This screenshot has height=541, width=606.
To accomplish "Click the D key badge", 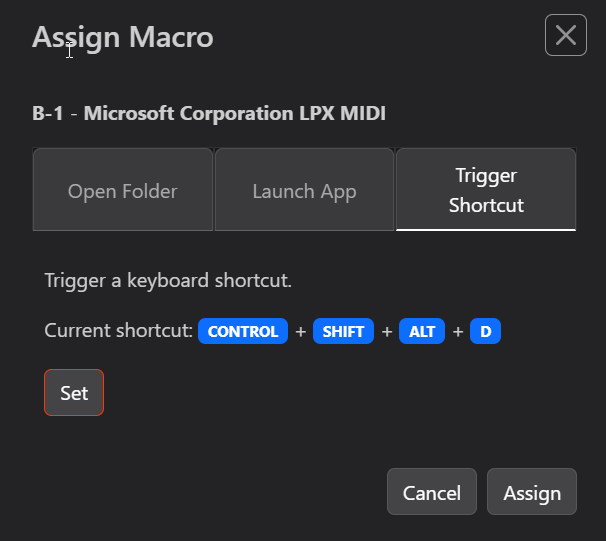I will (486, 331).
